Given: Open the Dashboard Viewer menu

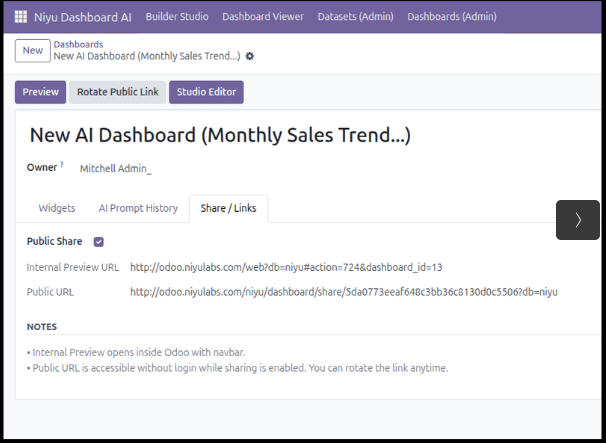Looking at the screenshot, I should pyautogui.click(x=263, y=17).
